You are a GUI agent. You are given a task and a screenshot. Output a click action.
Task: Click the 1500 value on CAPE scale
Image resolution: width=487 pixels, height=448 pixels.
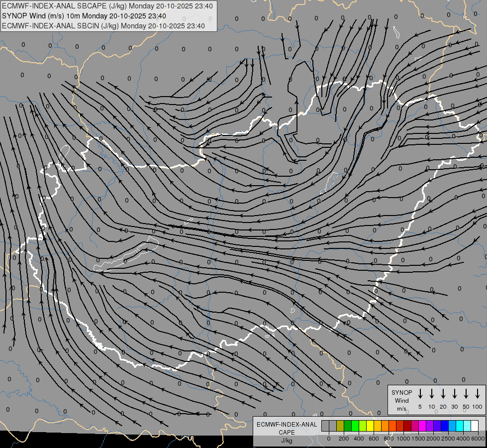click(418, 439)
